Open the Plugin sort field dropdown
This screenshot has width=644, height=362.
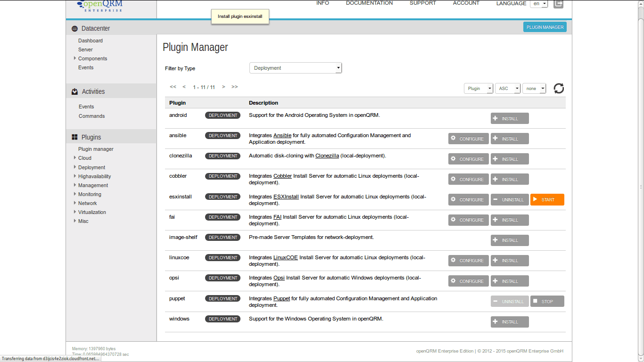point(479,88)
